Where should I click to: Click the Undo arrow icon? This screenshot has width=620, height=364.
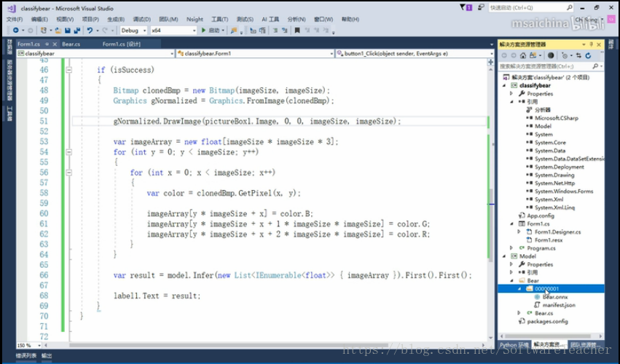coord(90,31)
